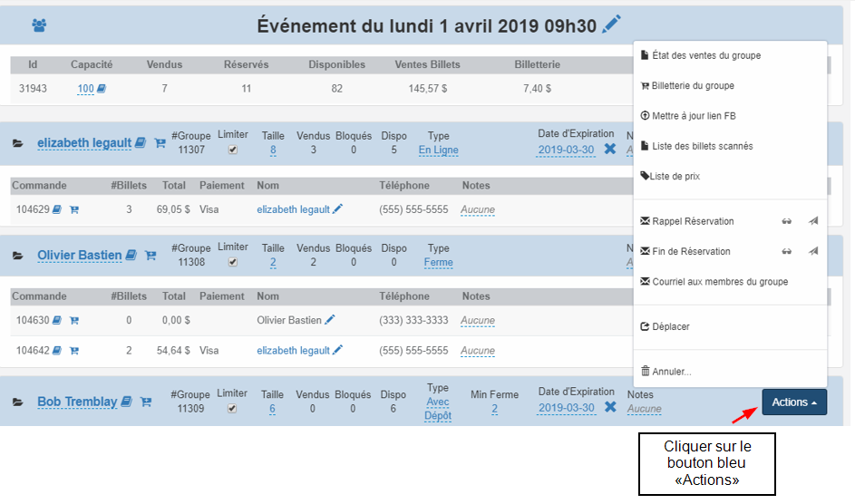Image resolution: width=855 pixels, height=504 pixels.
Task: Edit group size 6 for Bob Tremblay
Action: [272, 409]
